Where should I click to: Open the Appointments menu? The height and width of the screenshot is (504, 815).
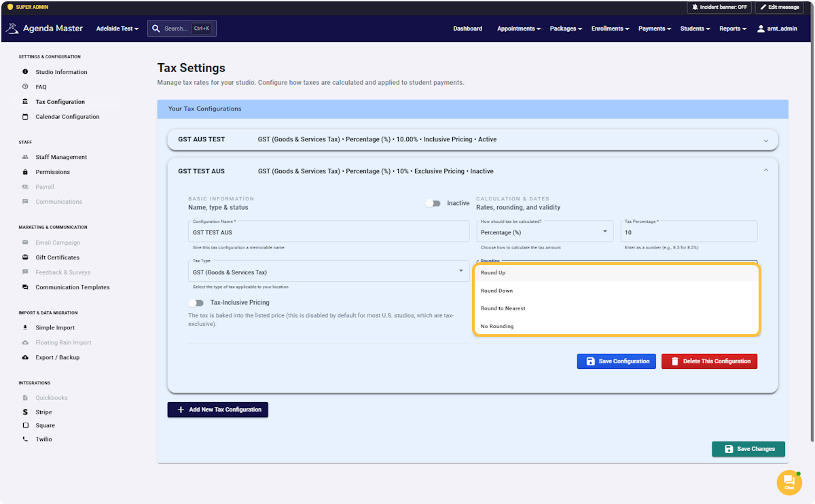(x=519, y=29)
